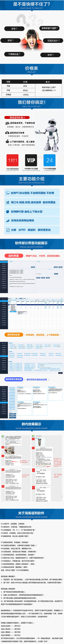Select the 终身版 row label
64x644 pixels.
[x=8, y=95]
